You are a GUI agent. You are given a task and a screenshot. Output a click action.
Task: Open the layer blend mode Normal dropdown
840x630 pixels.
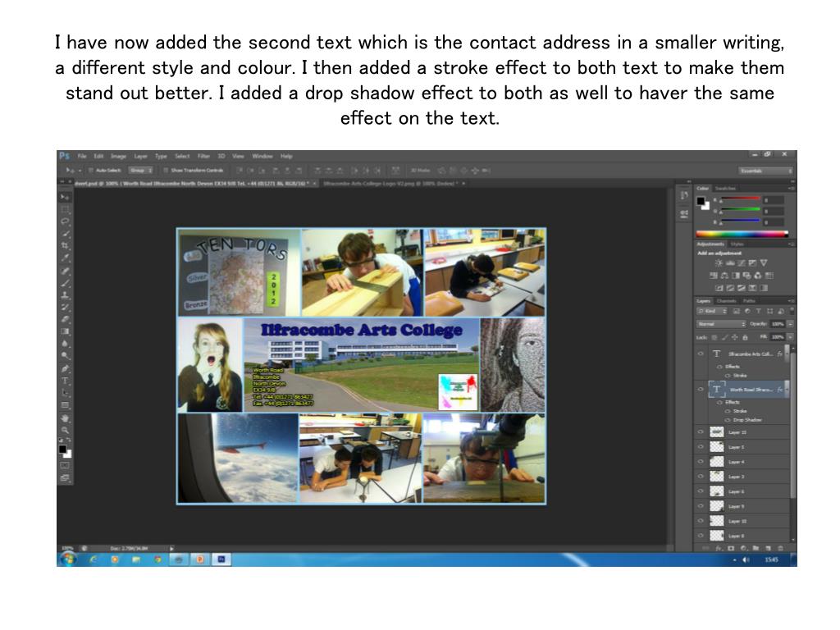(721, 324)
